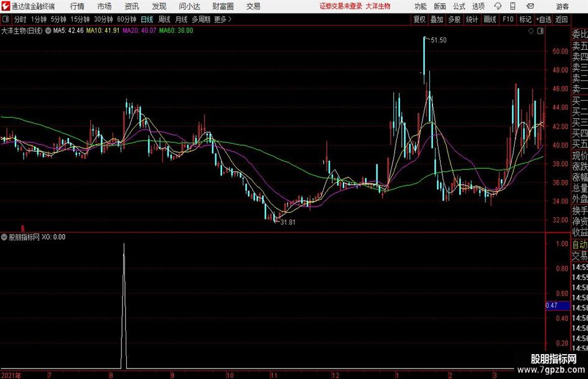
Task: Open the 版面 menu
Action: [439, 6]
